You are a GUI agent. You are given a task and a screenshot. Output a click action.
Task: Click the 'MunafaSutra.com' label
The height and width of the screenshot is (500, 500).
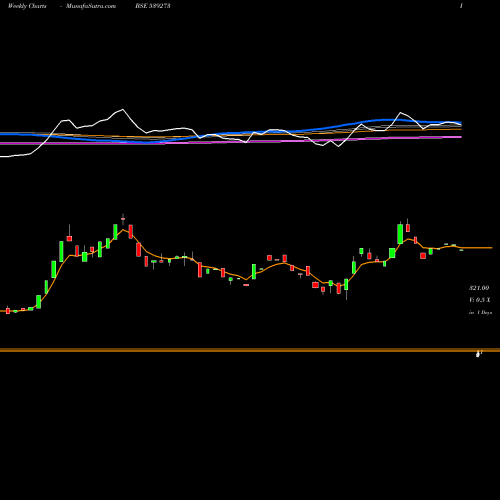[91, 6]
